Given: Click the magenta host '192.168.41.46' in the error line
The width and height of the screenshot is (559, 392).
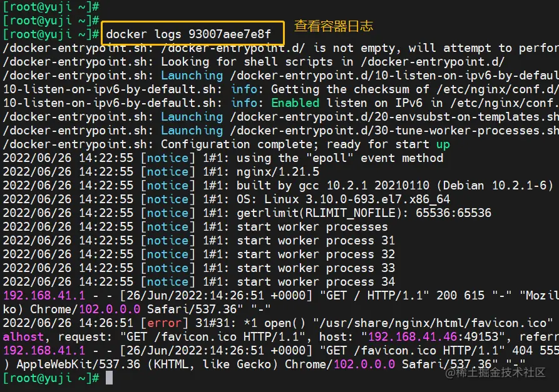Looking at the screenshot, I should pyautogui.click(x=413, y=337).
